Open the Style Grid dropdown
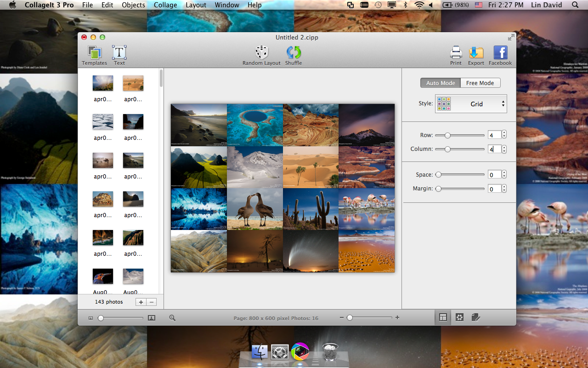The width and height of the screenshot is (588, 368). [471, 103]
